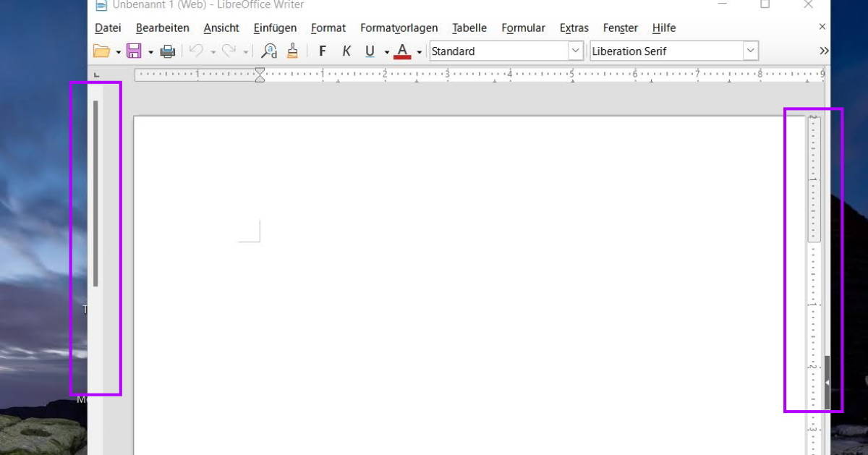Open the Standard paragraph style dropdown
Screen dimensions: 868x455
click(576, 51)
